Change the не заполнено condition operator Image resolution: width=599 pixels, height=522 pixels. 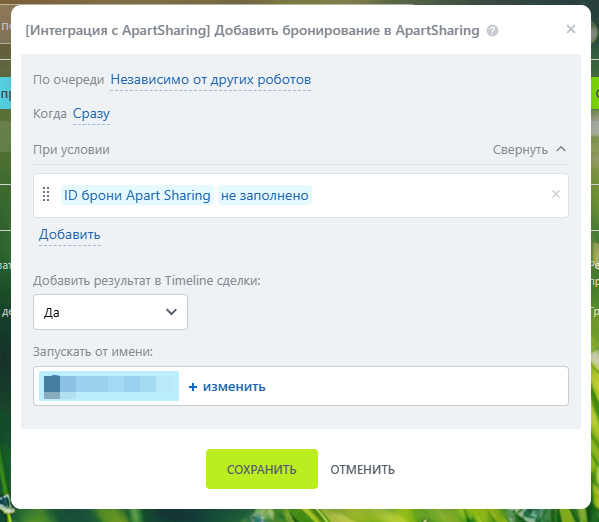tap(264, 195)
